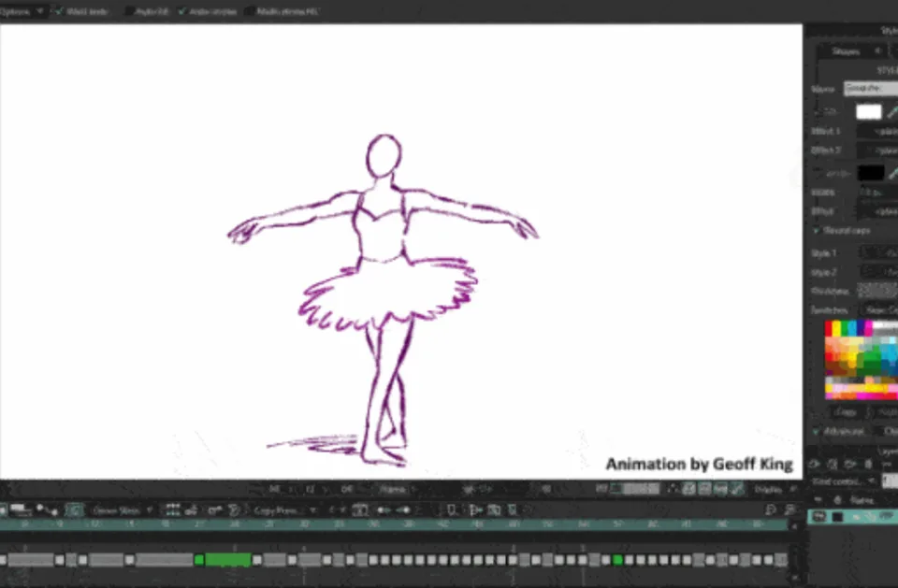Pick stroke color with eyedropper beside black swatch
This screenshot has height=588, width=898.
892,174
